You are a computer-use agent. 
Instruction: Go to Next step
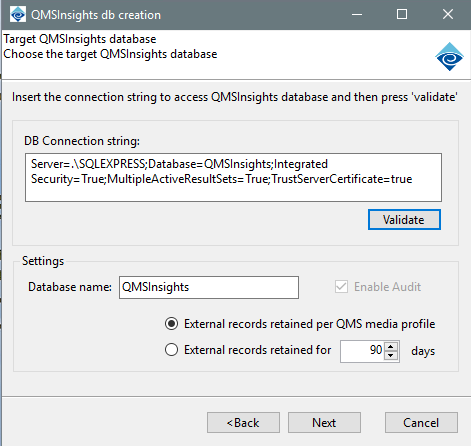324,423
